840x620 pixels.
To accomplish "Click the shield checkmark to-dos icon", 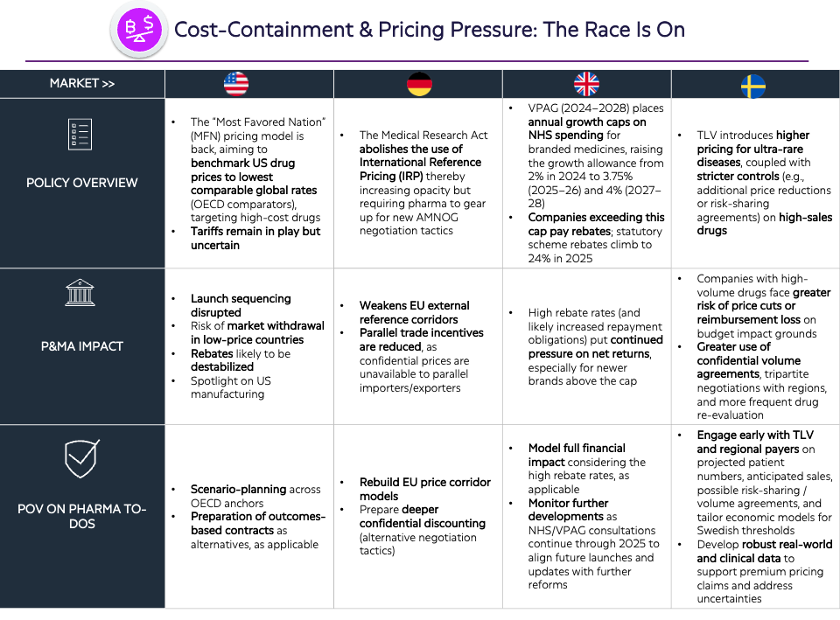I will tap(82, 459).
